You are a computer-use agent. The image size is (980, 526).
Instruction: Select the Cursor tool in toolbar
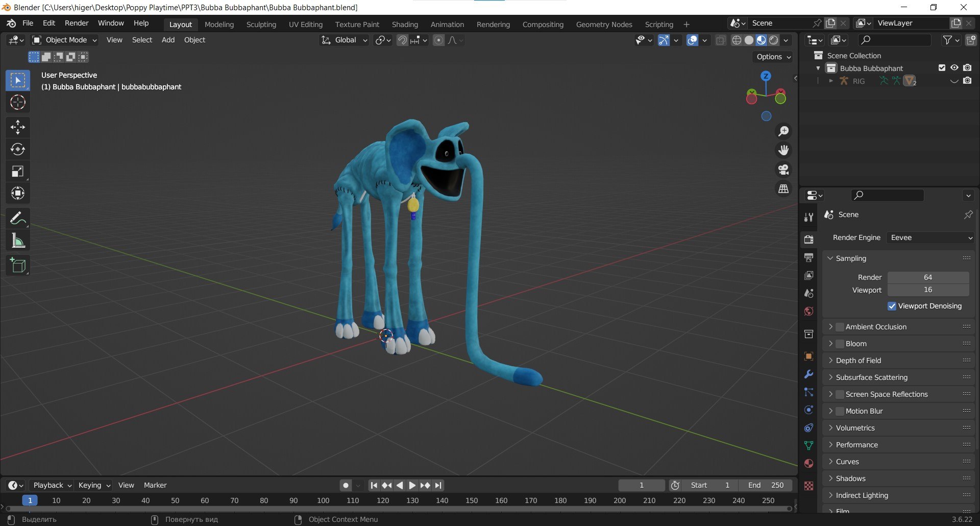point(18,103)
